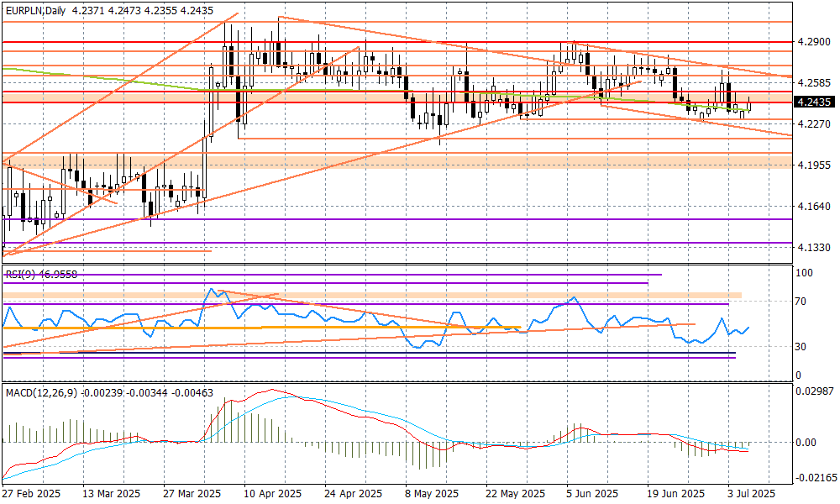The width and height of the screenshot is (840, 504).
Task: Click the MACD scale value 0.02987
Action: (x=814, y=391)
